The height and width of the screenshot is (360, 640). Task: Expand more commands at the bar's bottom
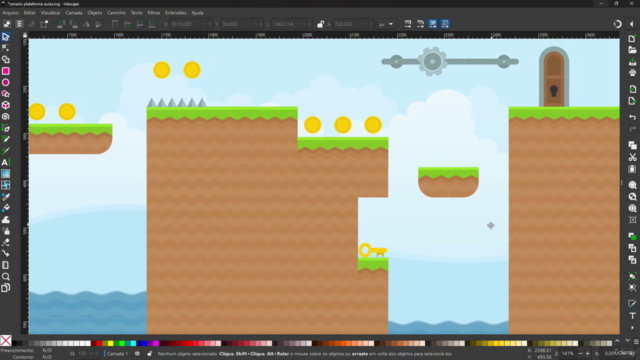click(x=632, y=327)
